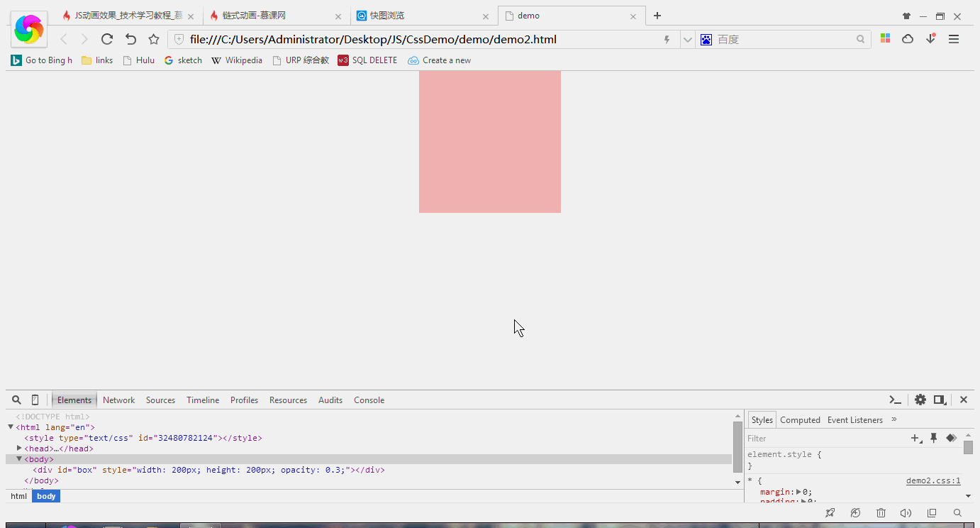Activate the DevTools inspect element magnifier
This screenshot has width=980, height=528.
click(x=16, y=400)
